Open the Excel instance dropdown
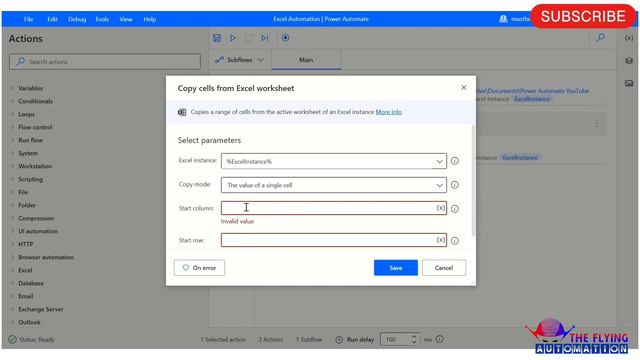Image resolution: width=640 pixels, height=360 pixels. coord(439,162)
